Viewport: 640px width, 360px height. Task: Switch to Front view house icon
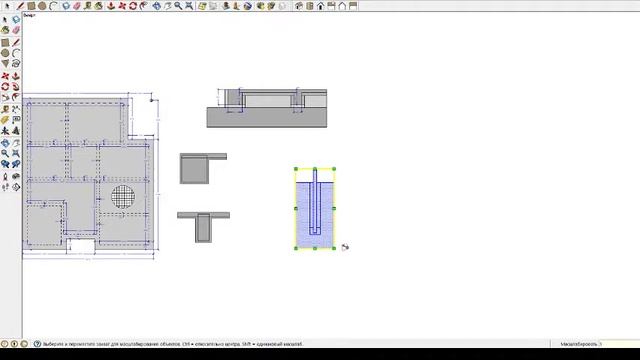pyautogui.click(x=321, y=6)
